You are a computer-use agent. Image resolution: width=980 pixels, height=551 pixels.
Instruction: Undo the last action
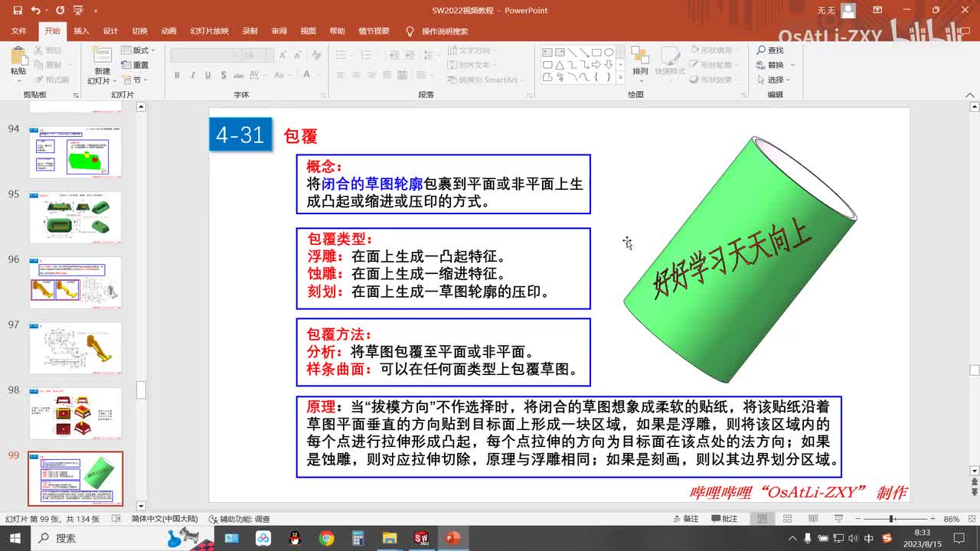pos(35,11)
